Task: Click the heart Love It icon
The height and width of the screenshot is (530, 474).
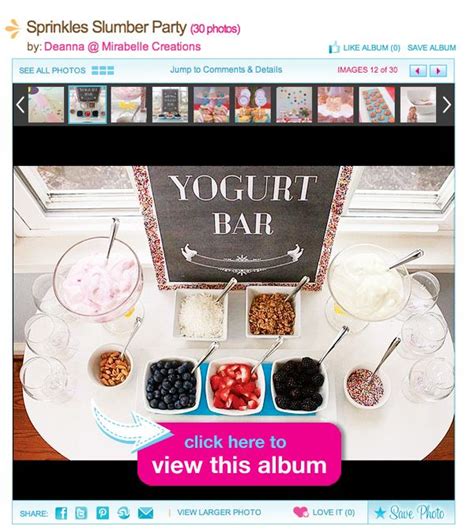Action: (301, 512)
